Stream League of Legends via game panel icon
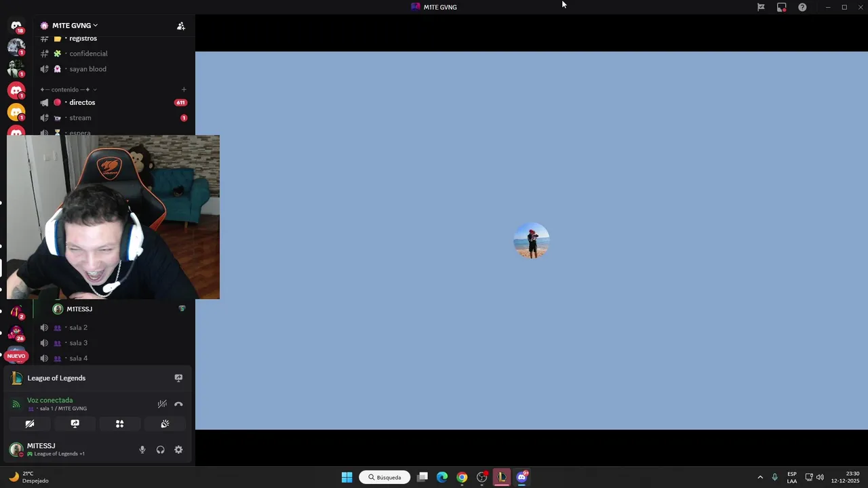Viewport: 868px width, 488px height. [x=178, y=378]
